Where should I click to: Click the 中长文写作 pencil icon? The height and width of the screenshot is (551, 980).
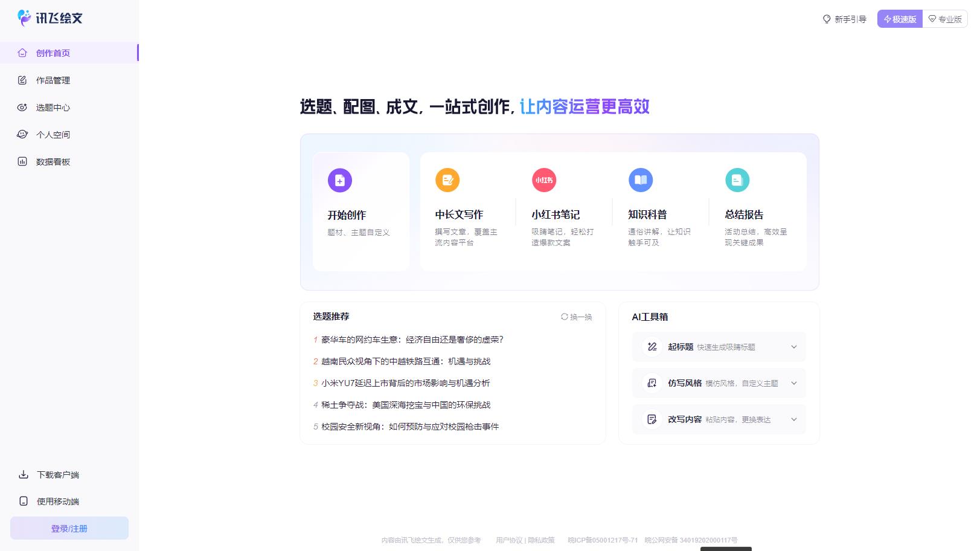pos(447,180)
